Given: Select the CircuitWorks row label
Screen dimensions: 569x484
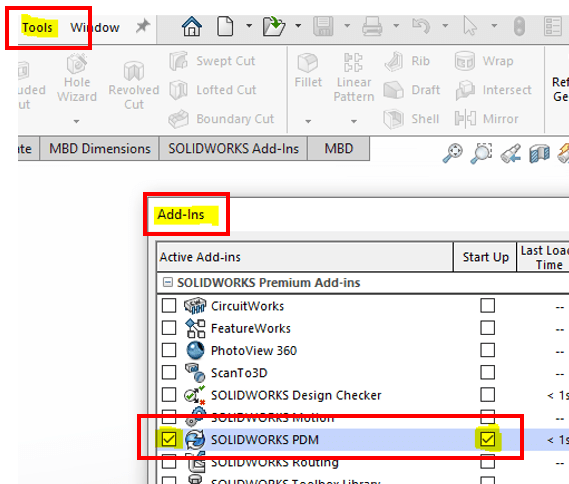Looking at the screenshot, I should pyautogui.click(x=247, y=306).
